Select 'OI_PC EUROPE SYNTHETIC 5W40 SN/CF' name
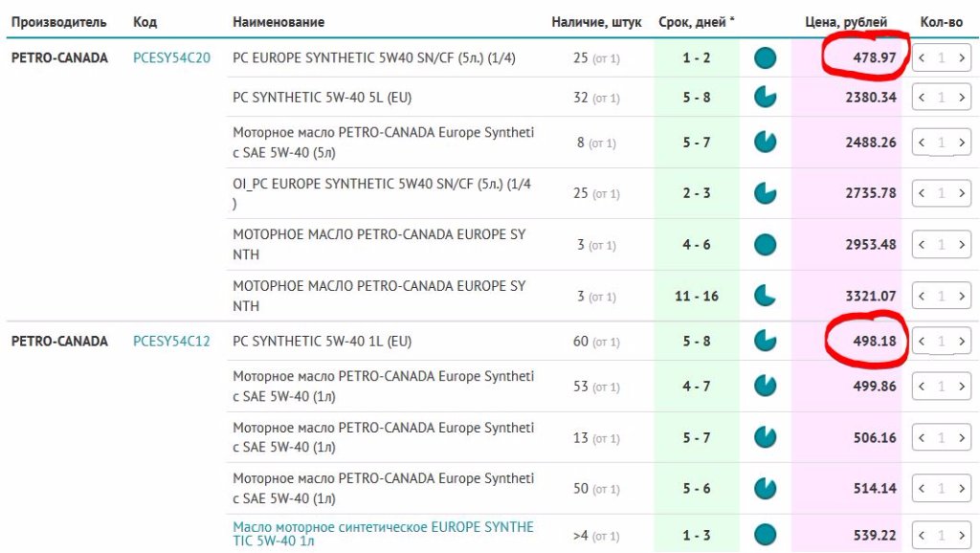The height and width of the screenshot is (553, 980). click(382, 193)
